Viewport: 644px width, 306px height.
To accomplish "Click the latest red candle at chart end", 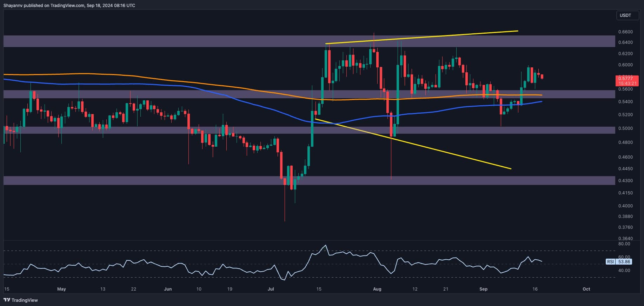I will point(542,76).
